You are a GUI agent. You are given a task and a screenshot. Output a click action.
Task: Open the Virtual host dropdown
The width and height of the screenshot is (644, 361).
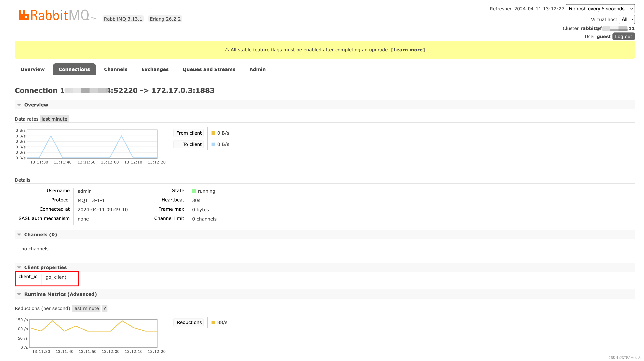626,19
